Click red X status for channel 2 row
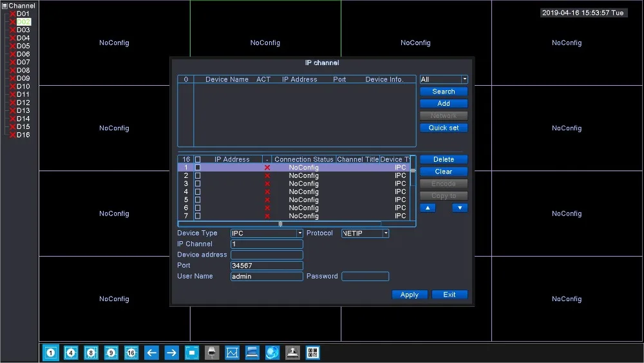The height and width of the screenshot is (363, 644). click(x=267, y=175)
